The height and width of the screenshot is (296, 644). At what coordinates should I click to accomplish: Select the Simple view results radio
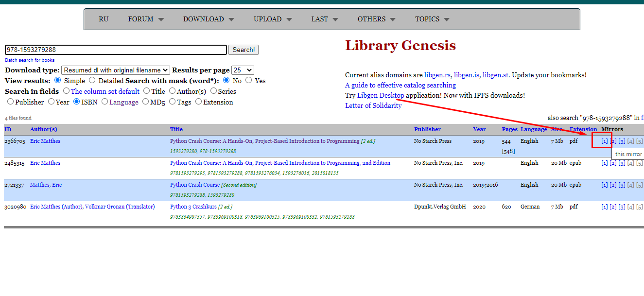coord(57,80)
